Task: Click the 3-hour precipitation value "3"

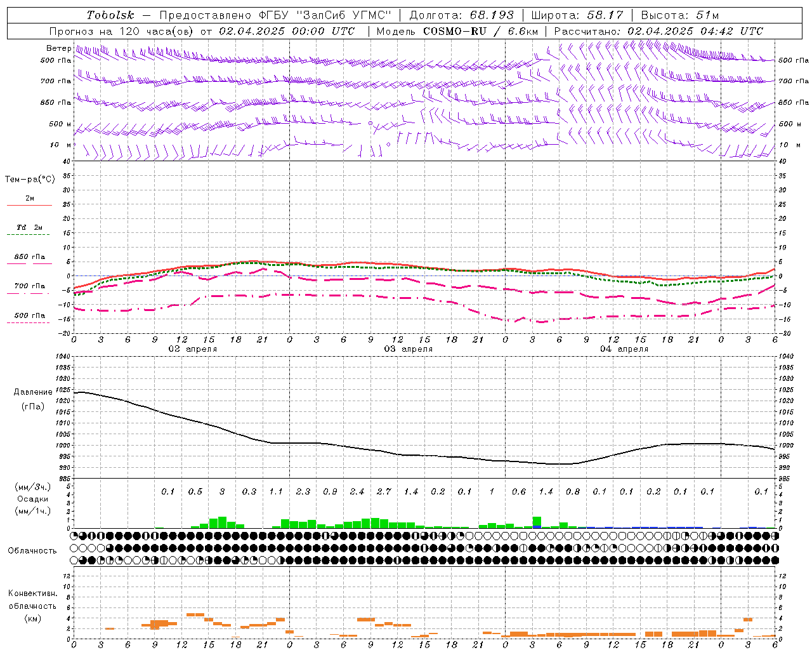Action: 222,492
